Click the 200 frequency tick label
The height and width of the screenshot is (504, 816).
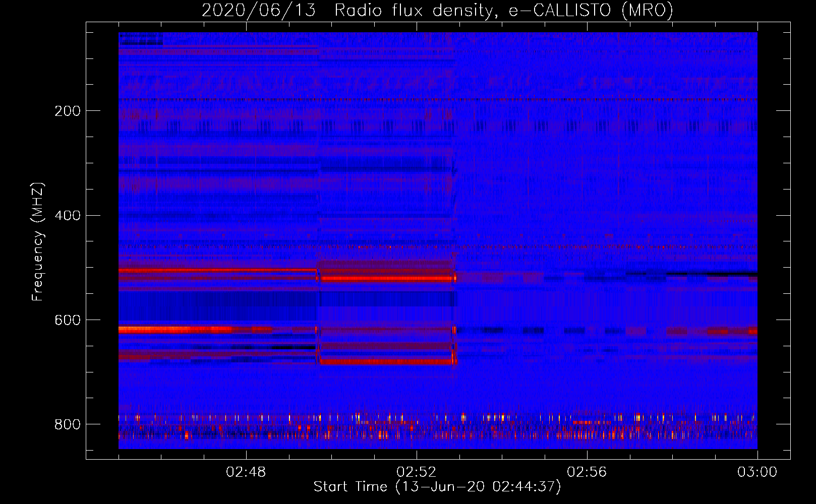click(x=68, y=111)
